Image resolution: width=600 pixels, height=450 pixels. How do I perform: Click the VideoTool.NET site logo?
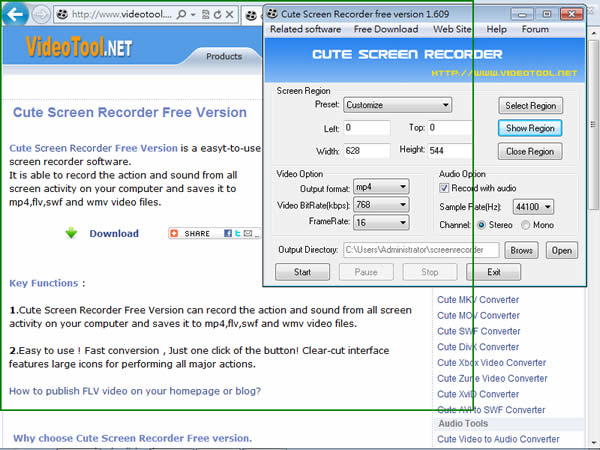click(x=79, y=47)
